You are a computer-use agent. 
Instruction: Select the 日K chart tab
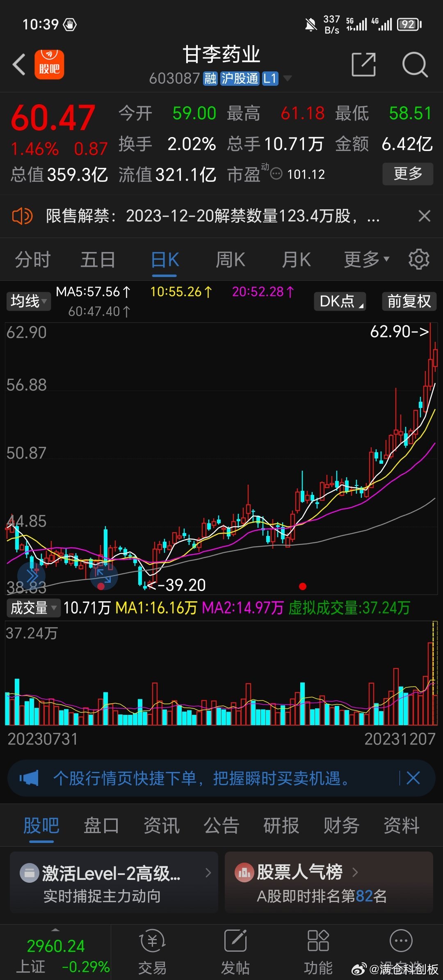[x=164, y=259]
